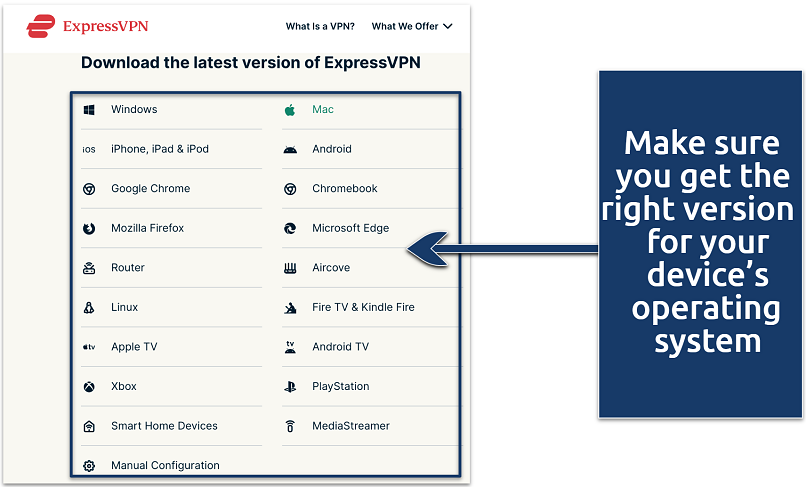The image size is (806, 487).
Task: Click the gear icon for Manual Configuration
Action: (x=89, y=466)
